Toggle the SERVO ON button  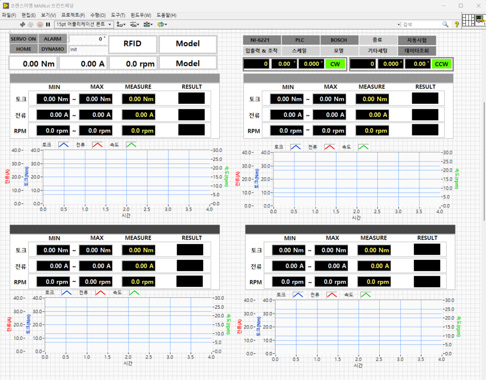(x=23, y=39)
